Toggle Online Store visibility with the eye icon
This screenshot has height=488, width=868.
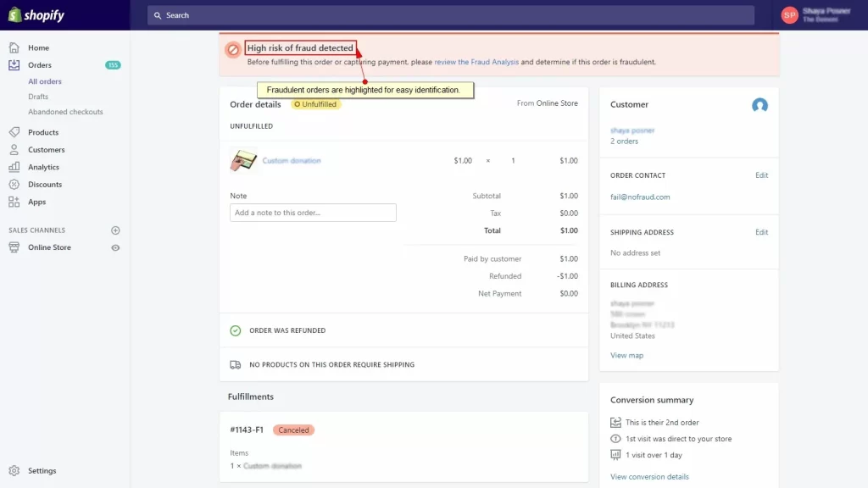tap(116, 247)
